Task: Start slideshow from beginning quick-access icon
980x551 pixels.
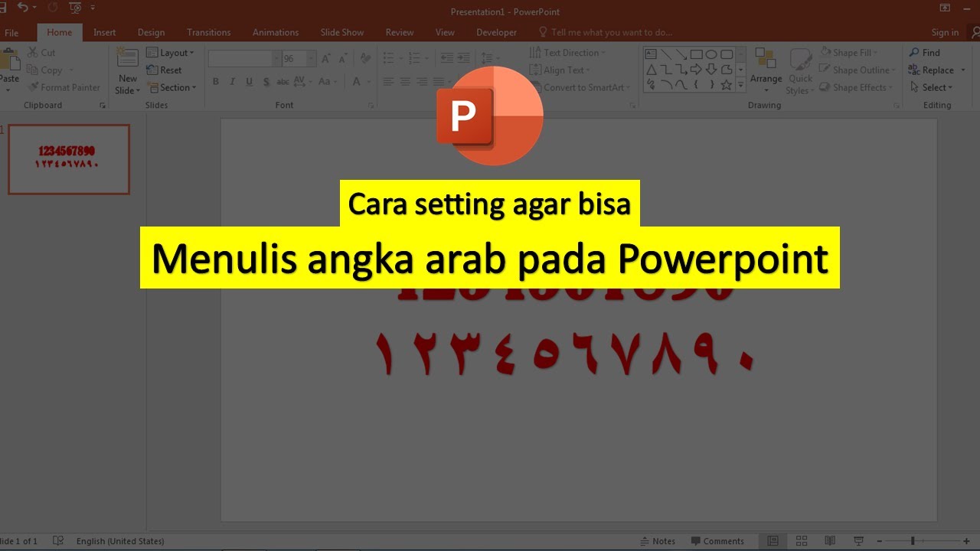Action: (x=75, y=8)
